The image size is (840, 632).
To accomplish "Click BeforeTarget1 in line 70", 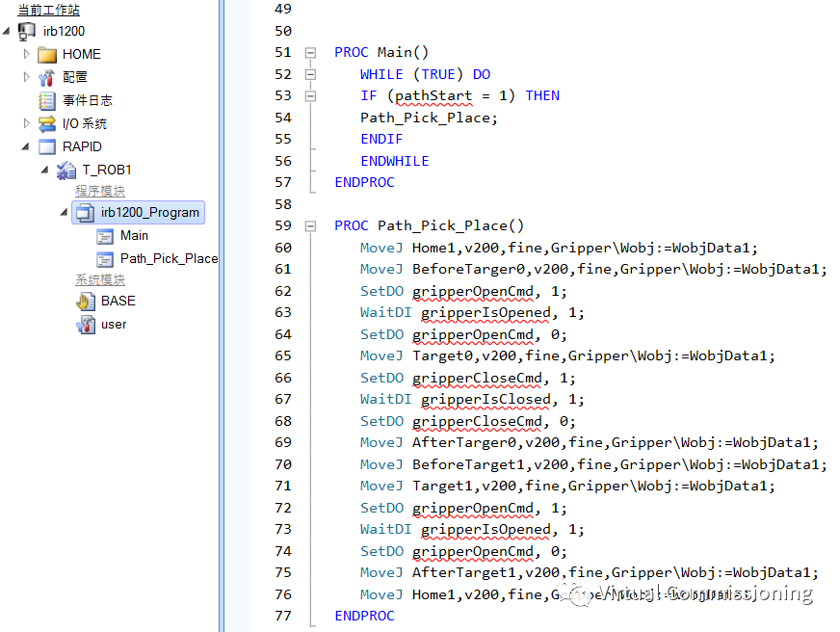I will tap(468, 464).
